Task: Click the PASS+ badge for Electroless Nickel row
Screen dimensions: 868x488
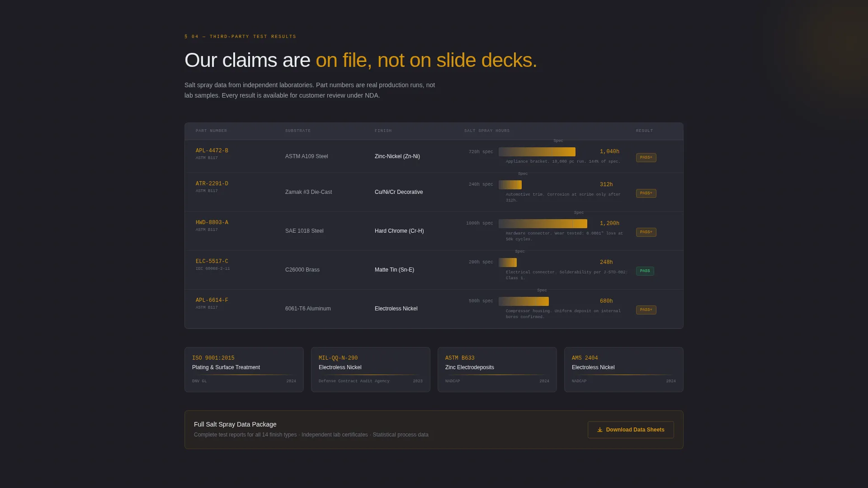Action: point(646,310)
